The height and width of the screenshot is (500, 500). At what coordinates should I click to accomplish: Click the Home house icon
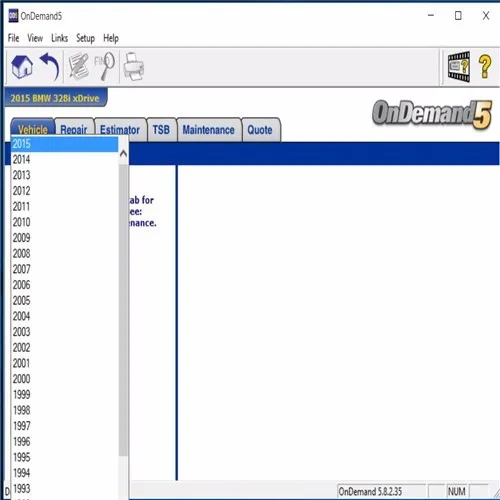tap(22, 67)
